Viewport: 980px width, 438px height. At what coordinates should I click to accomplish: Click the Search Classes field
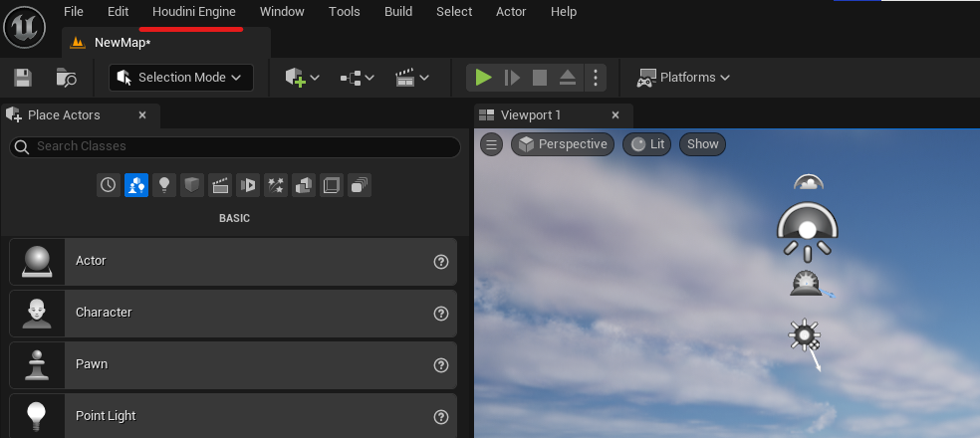(x=235, y=147)
